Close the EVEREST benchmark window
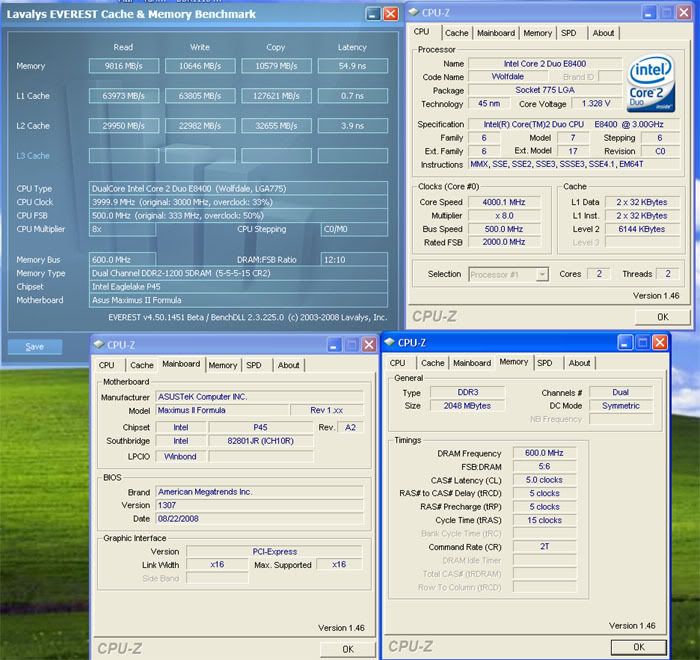The height and width of the screenshot is (660, 700). tap(391, 14)
